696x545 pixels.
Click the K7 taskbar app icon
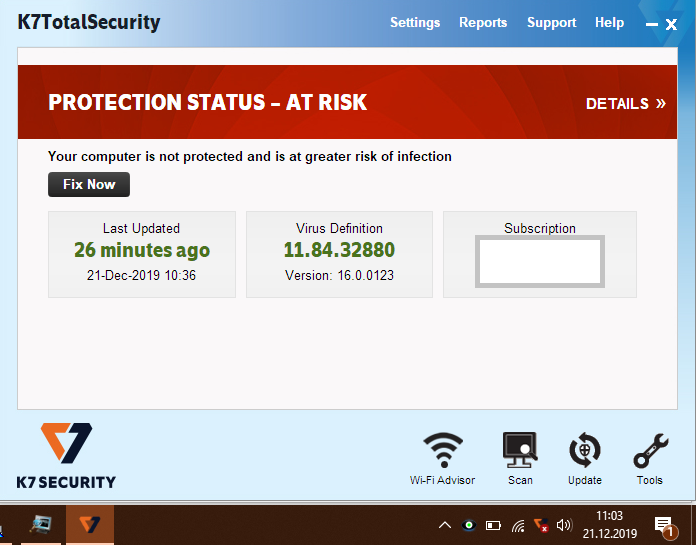pyautogui.click(x=89, y=525)
